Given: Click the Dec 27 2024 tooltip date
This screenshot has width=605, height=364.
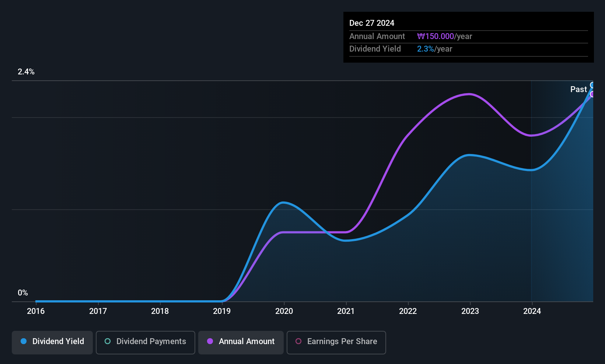Looking at the screenshot, I should (x=372, y=23).
